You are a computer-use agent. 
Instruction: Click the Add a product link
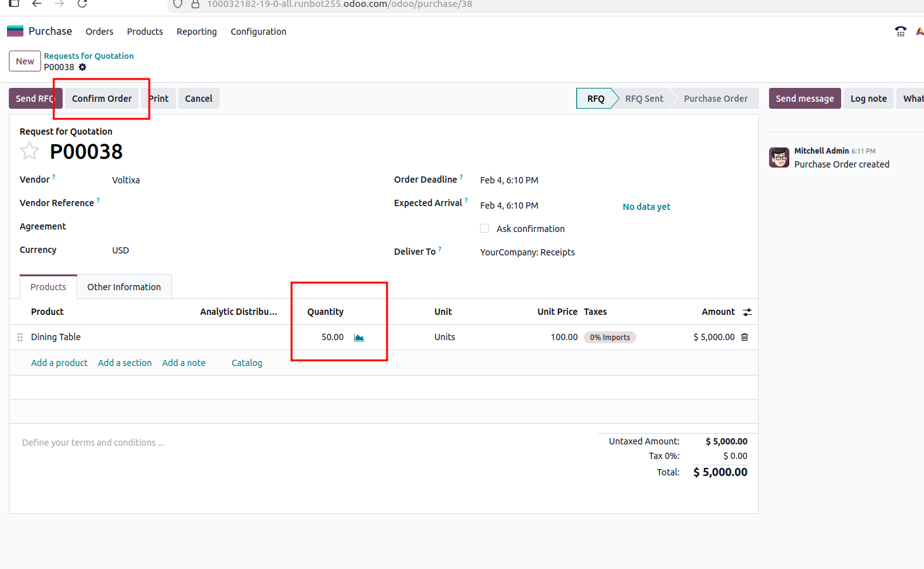59,363
